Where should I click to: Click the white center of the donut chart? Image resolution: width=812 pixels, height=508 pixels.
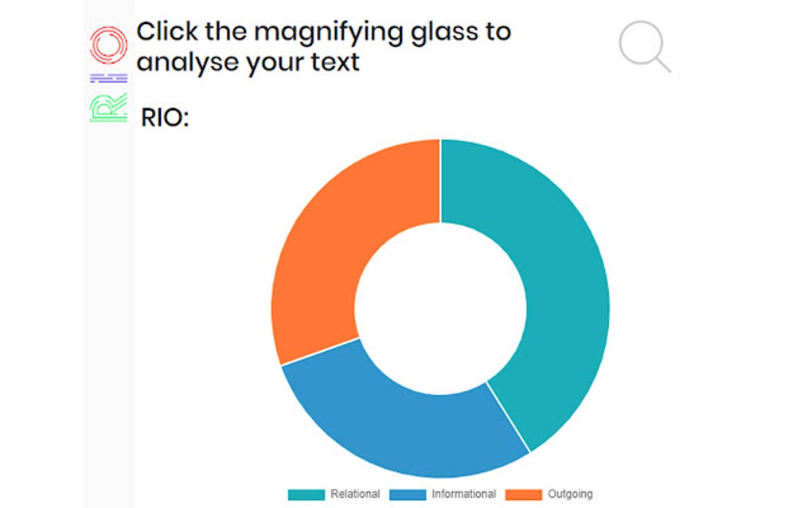tap(440, 307)
